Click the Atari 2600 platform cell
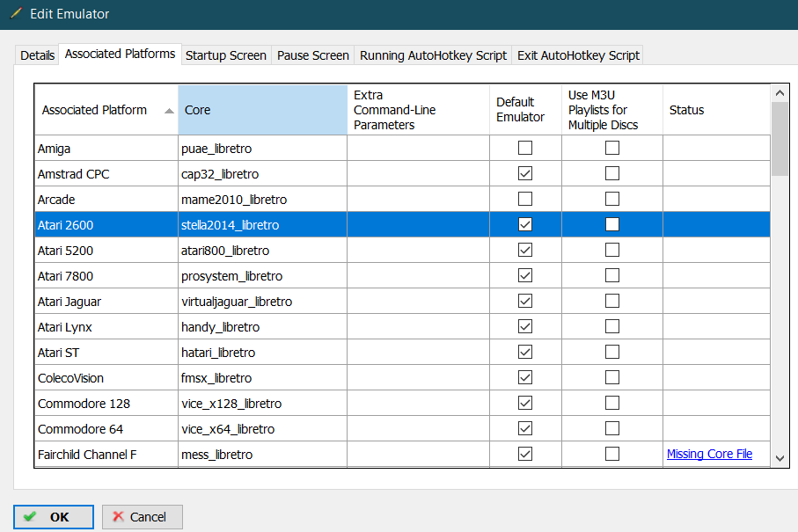This screenshot has width=798, height=532. click(106, 224)
